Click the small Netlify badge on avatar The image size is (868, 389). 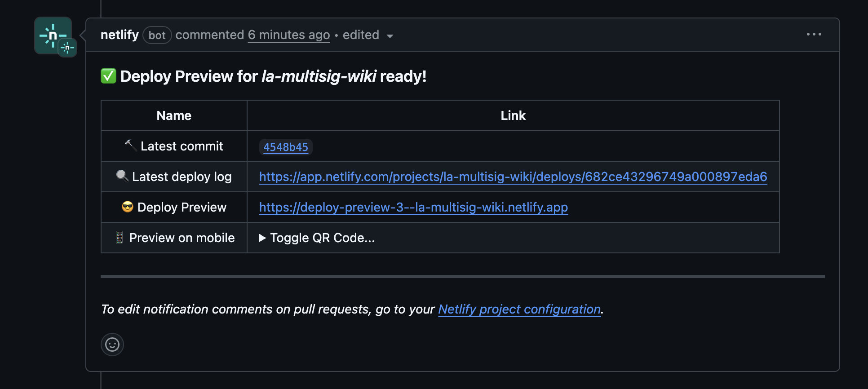[x=67, y=48]
